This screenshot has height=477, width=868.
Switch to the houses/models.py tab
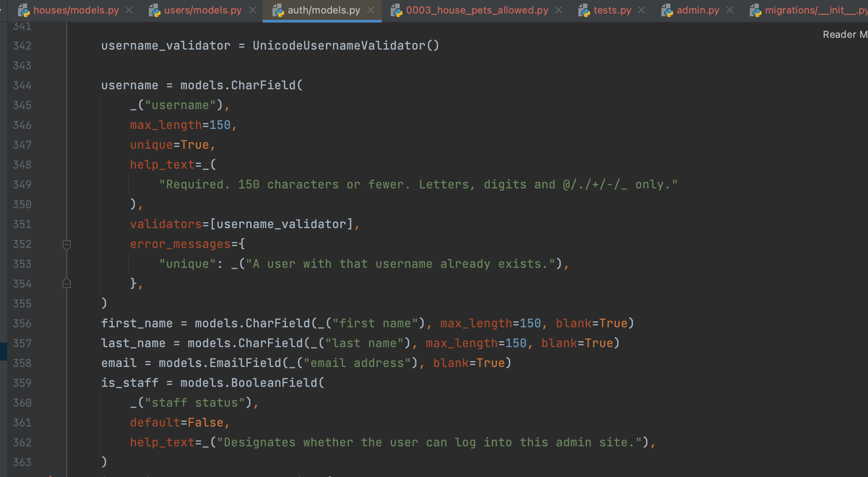[x=76, y=10]
